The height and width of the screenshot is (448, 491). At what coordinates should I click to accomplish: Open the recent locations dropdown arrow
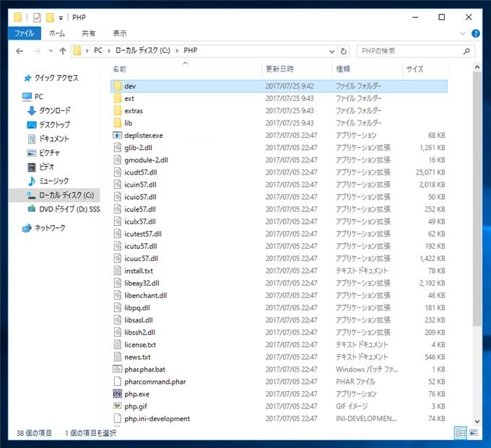tap(51, 51)
